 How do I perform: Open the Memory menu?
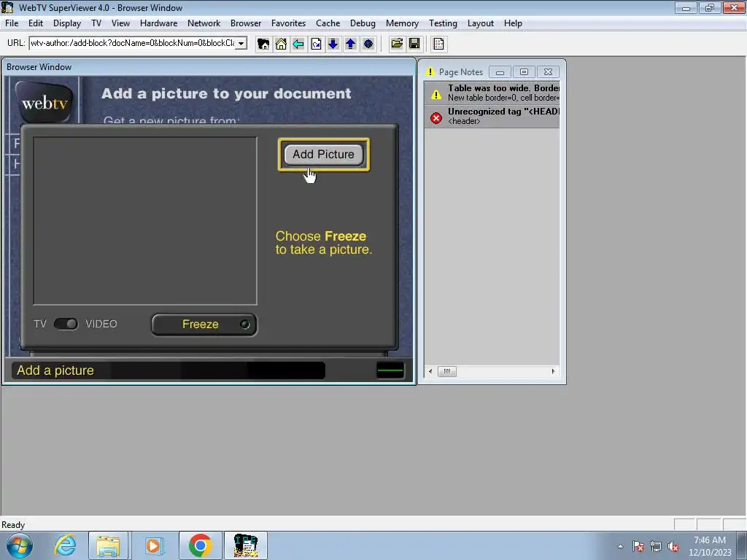[402, 23]
